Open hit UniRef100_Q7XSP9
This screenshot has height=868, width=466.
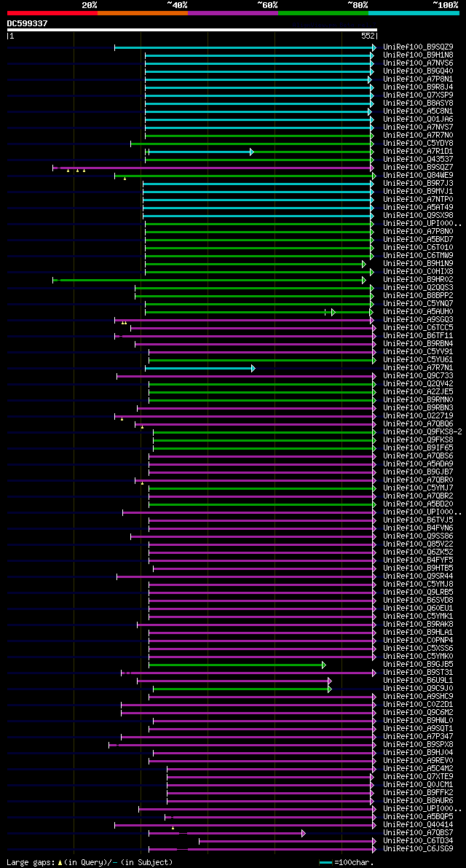tap(419, 95)
